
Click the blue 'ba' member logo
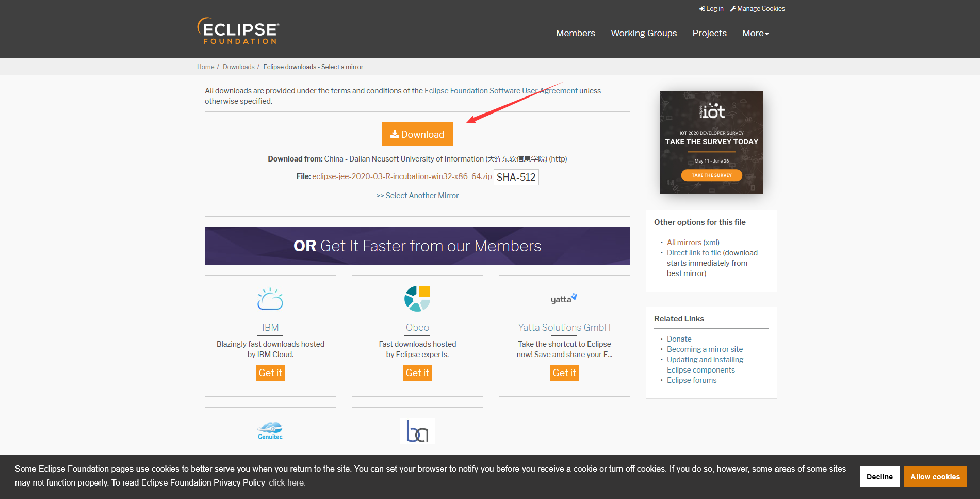417,430
